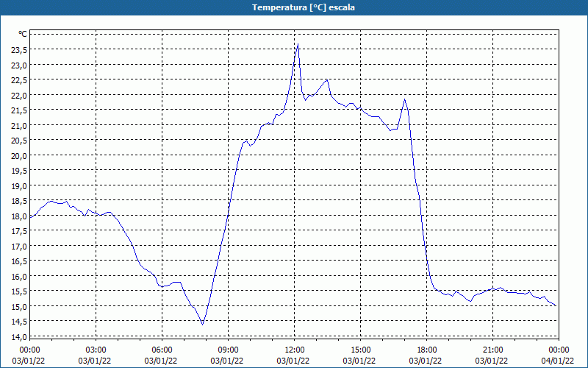Click the 23,0 y-axis label
The width and height of the screenshot is (588, 368).
tap(20, 66)
